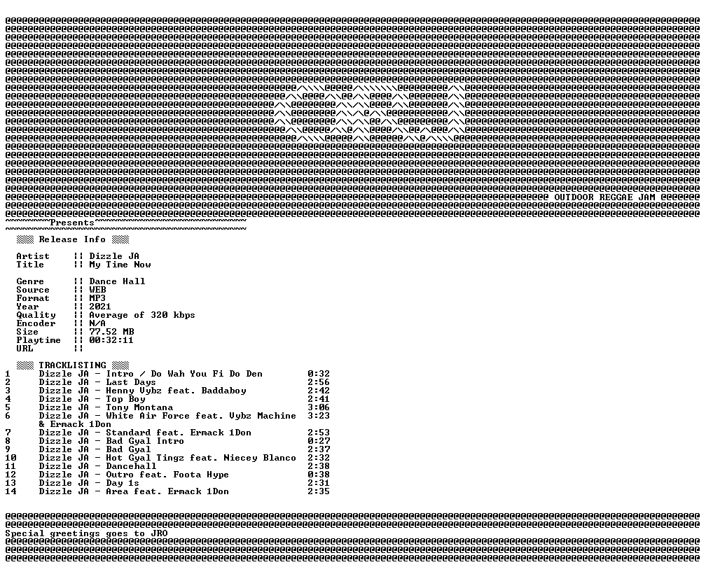Select the TRACKLISTING section header
Image resolution: width=706 pixels, height=588 pixels.
click(x=72, y=365)
